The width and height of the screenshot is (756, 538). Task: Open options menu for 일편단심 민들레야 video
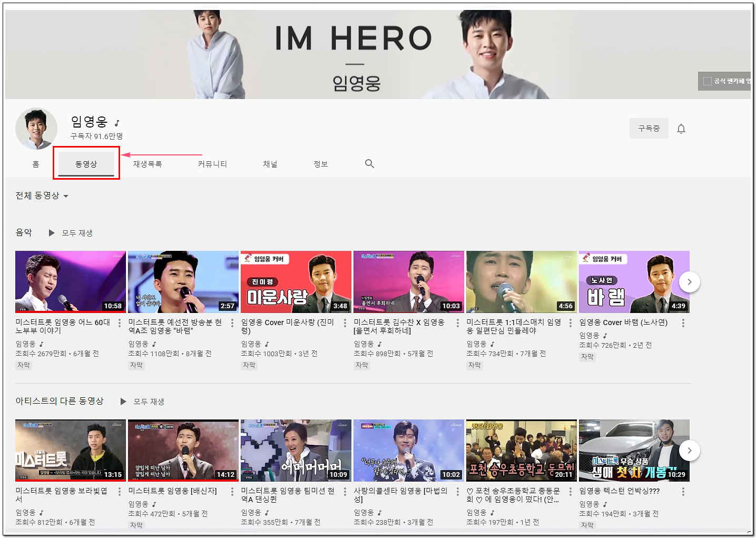pyautogui.click(x=571, y=323)
